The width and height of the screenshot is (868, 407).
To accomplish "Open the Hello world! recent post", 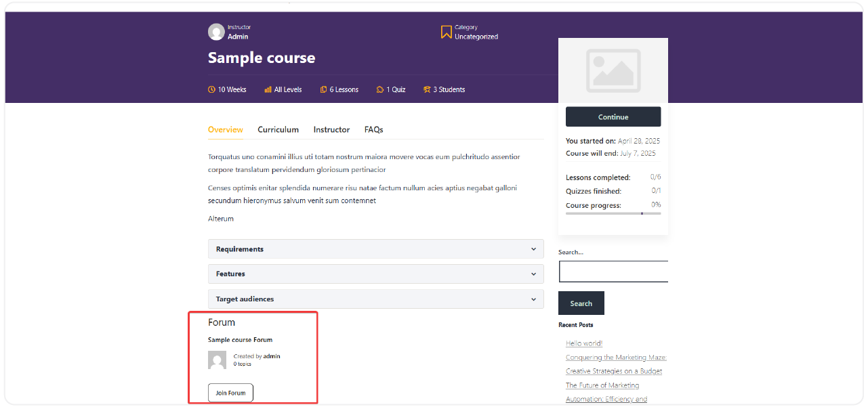I will [x=584, y=343].
